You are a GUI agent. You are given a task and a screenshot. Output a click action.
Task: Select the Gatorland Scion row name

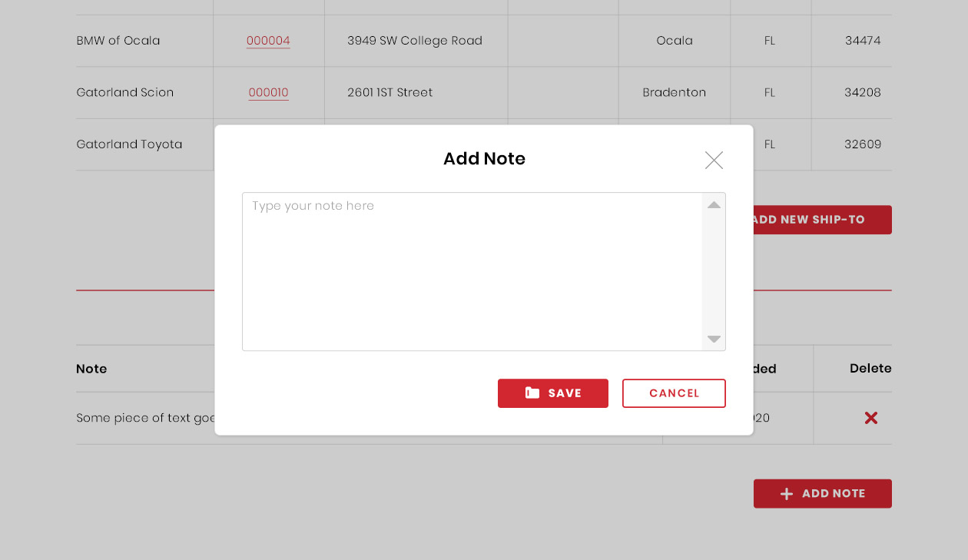coord(125,92)
